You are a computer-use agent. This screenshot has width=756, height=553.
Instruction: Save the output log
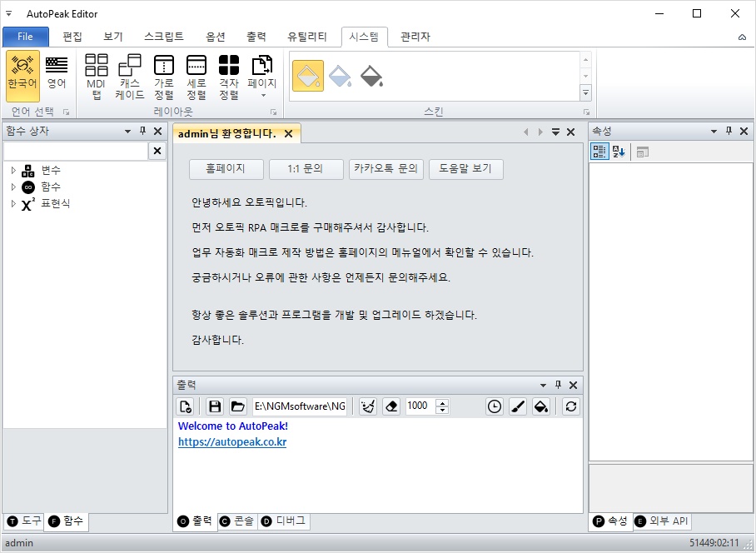[x=215, y=406]
